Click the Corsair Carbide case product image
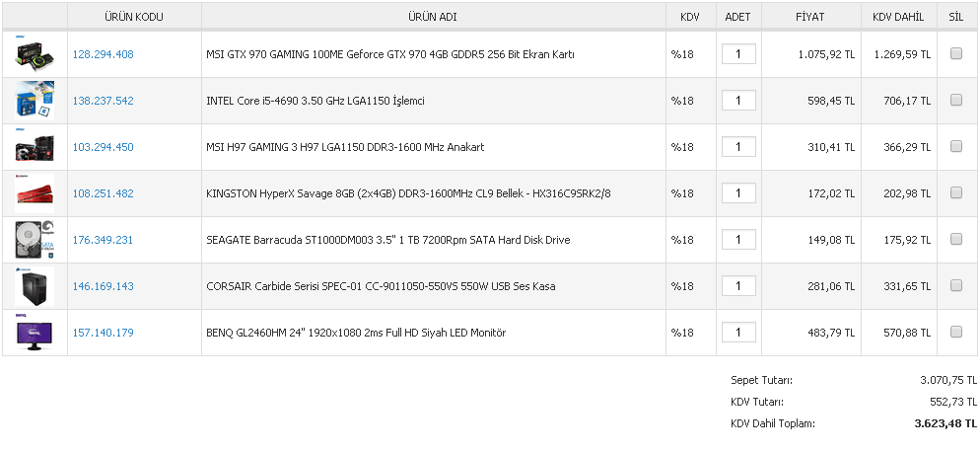 click(35, 286)
